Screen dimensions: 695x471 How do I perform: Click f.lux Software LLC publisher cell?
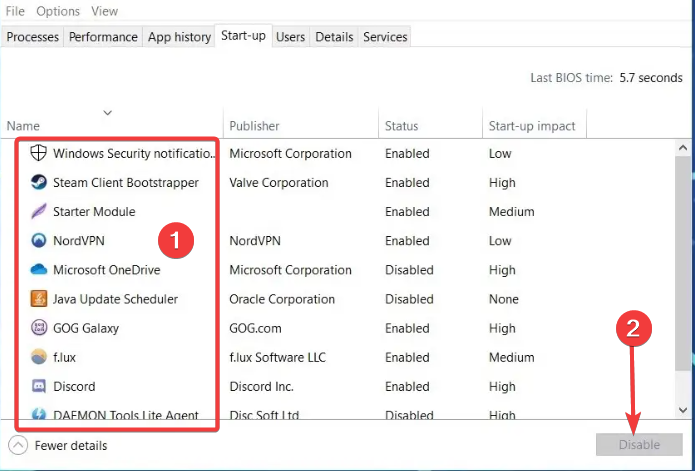coord(277,357)
